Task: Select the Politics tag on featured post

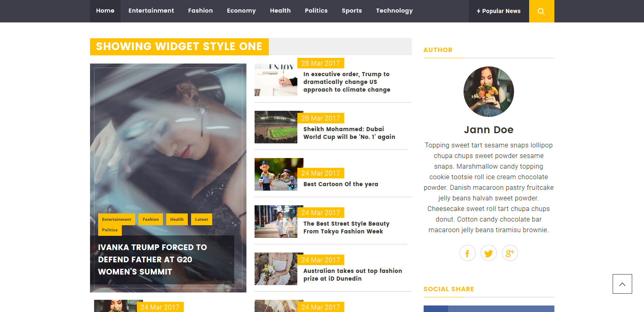Action: pos(110,230)
